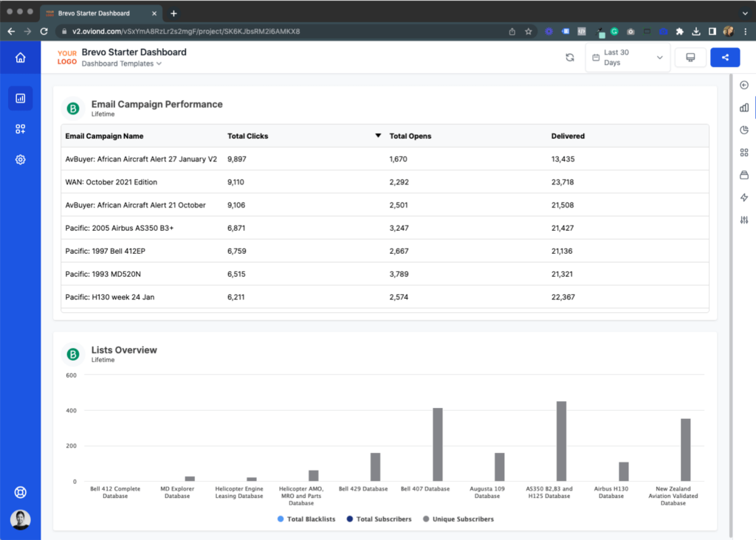Sort by Email Campaign Name column
The image size is (756, 540).
[x=104, y=136]
